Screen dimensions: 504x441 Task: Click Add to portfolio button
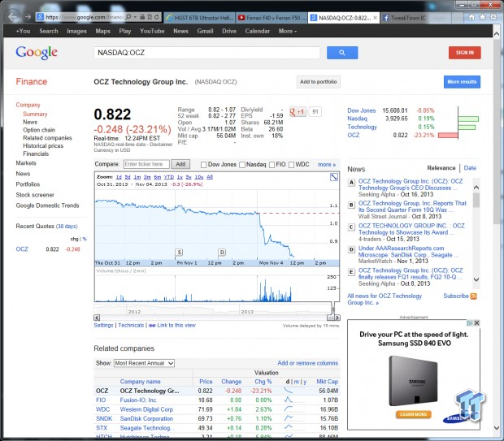point(318,81)
